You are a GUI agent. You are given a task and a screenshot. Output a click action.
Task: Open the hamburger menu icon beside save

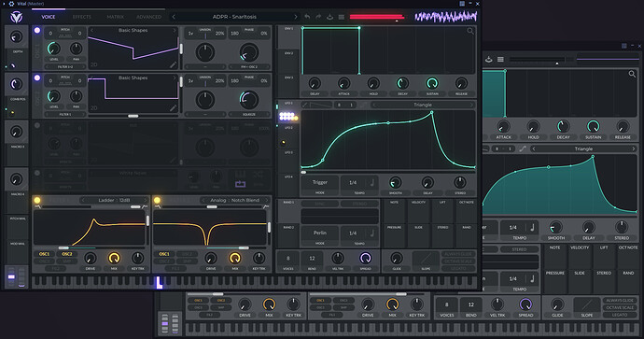click(x=342, y=17)
